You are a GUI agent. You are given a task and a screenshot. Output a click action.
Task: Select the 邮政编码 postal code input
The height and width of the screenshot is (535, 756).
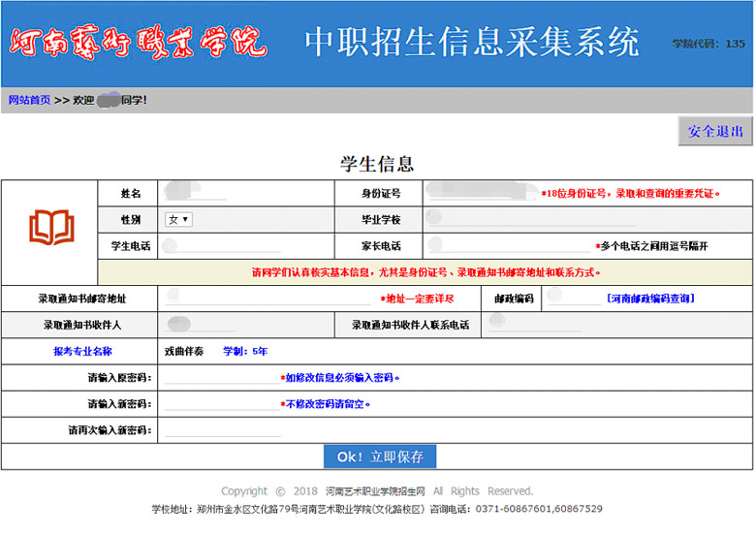(574, 299)
